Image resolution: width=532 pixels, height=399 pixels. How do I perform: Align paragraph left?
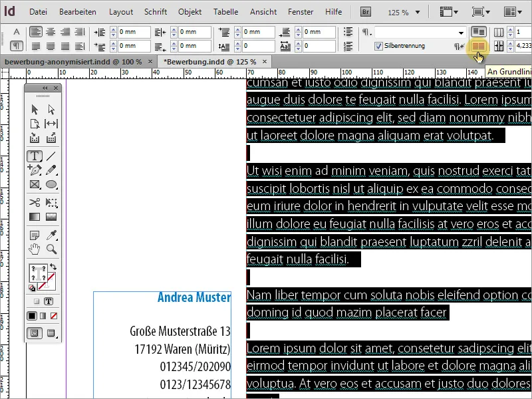point(36,32)
